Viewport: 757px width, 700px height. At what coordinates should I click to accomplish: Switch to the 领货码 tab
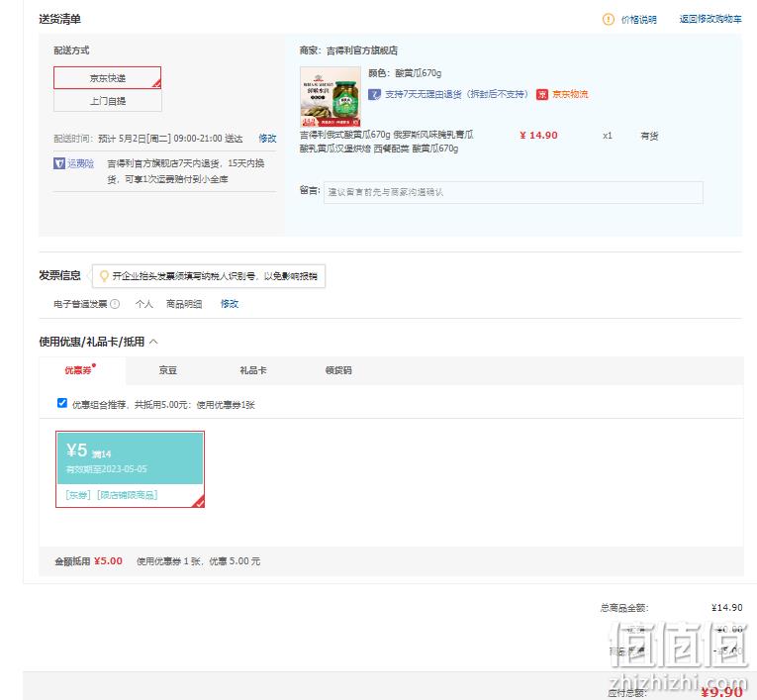click(338, 370)
